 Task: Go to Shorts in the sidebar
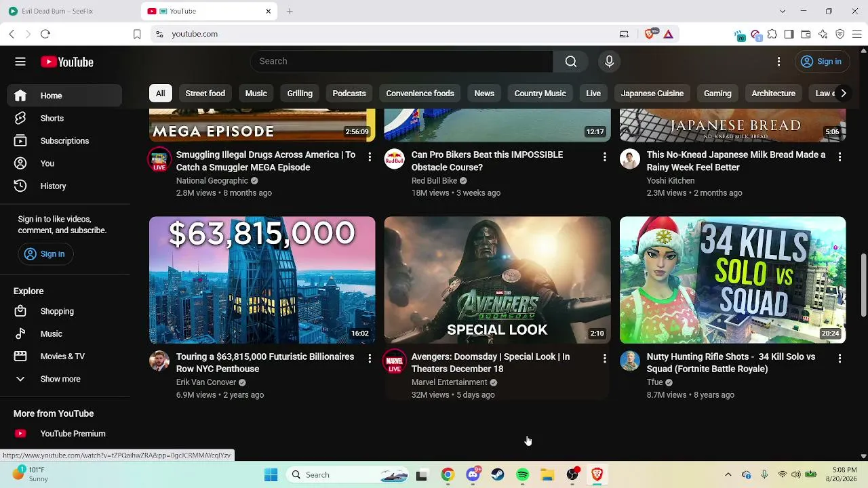pos(64,118)
